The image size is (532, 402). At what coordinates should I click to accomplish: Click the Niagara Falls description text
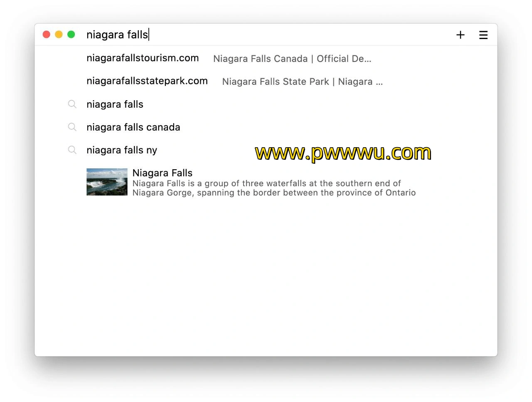(x=273, y=188)
